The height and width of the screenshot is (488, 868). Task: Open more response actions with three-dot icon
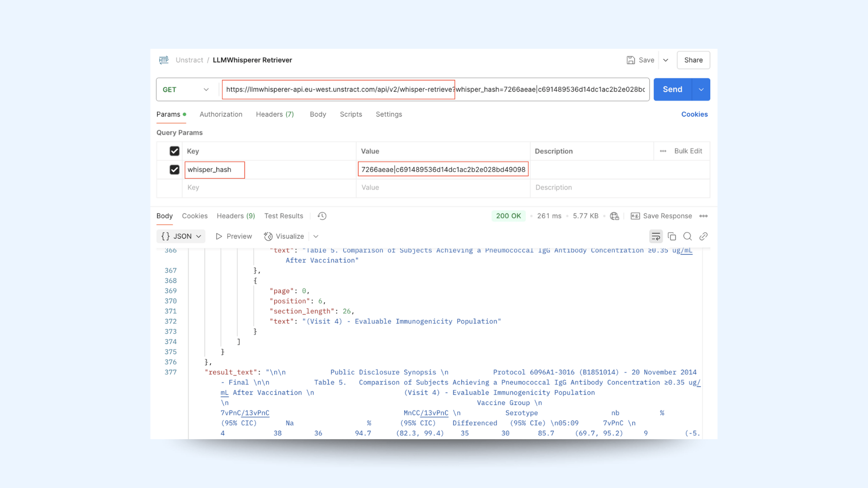703,216
